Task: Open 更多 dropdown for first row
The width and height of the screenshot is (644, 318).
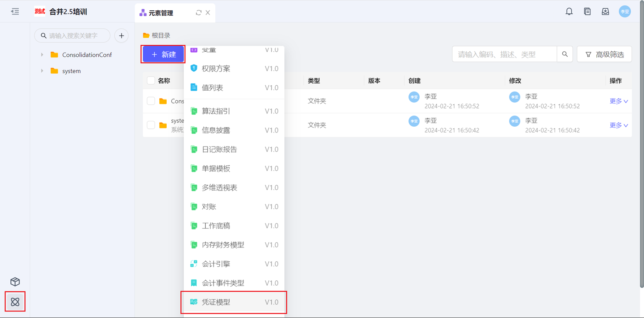Action: [619, 101]
